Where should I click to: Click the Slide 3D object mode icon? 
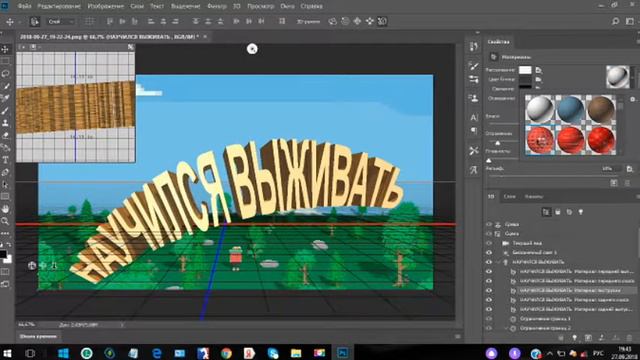(370, 21)
